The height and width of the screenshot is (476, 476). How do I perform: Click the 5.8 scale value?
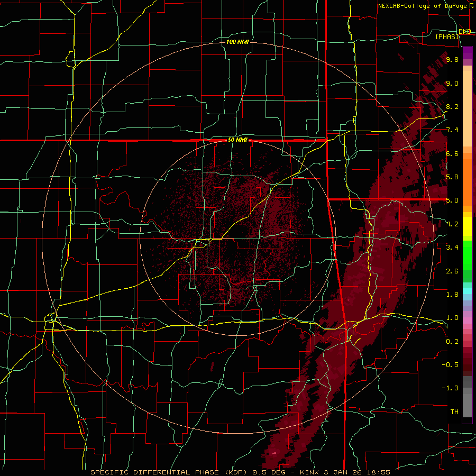click(x=452, y=177)
